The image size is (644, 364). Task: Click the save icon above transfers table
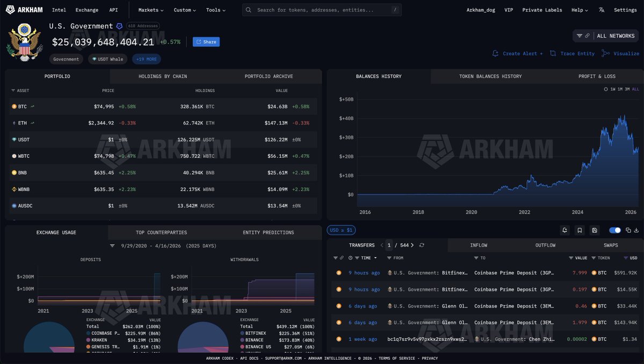pos(594,230)
